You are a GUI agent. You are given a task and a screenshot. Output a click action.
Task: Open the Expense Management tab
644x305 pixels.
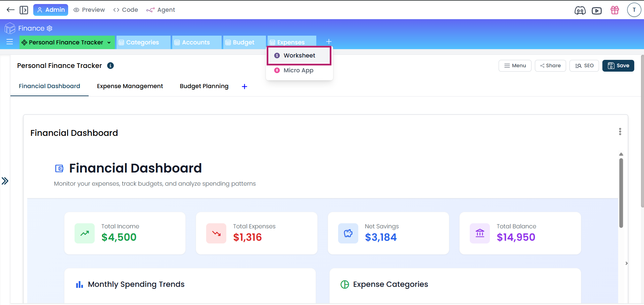point(130,86)
